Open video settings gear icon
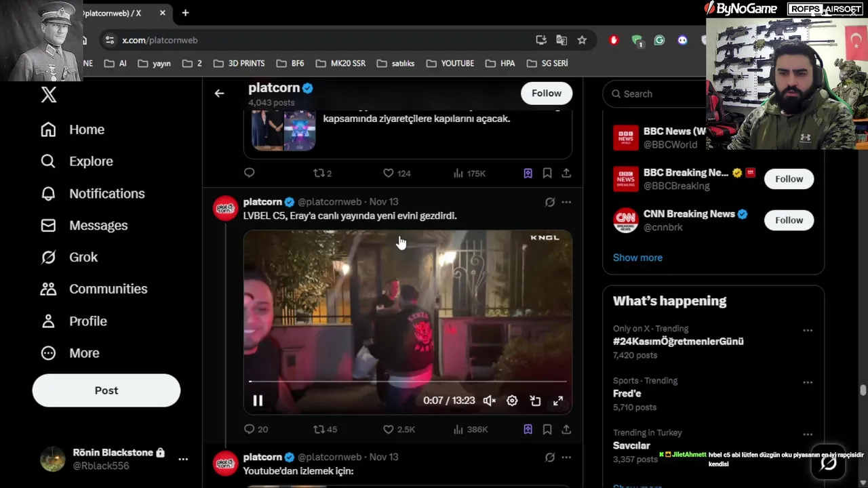 point(512,401)
